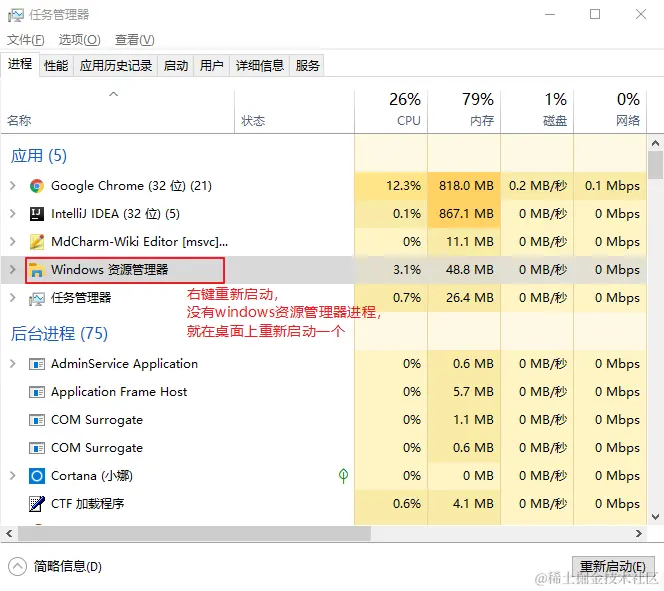The height and width of the screenshot is (591, 664).
Task: Sort by the 网络 column header
Action: click(610, 110)
